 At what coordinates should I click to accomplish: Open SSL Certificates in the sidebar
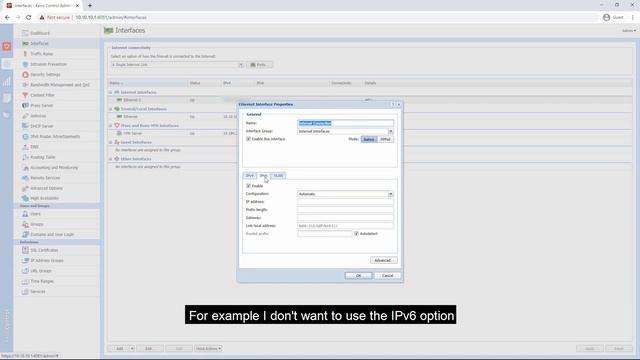[44, 250]
